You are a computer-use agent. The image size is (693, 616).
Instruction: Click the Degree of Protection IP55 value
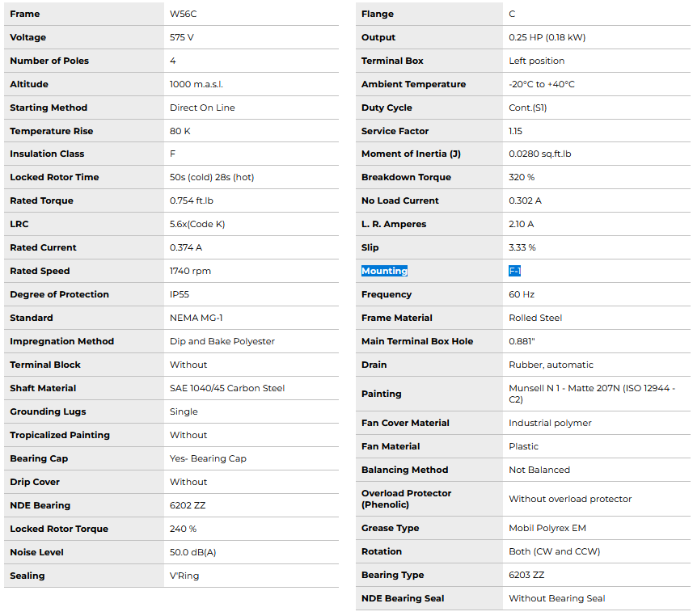click(x=180, y=294)
